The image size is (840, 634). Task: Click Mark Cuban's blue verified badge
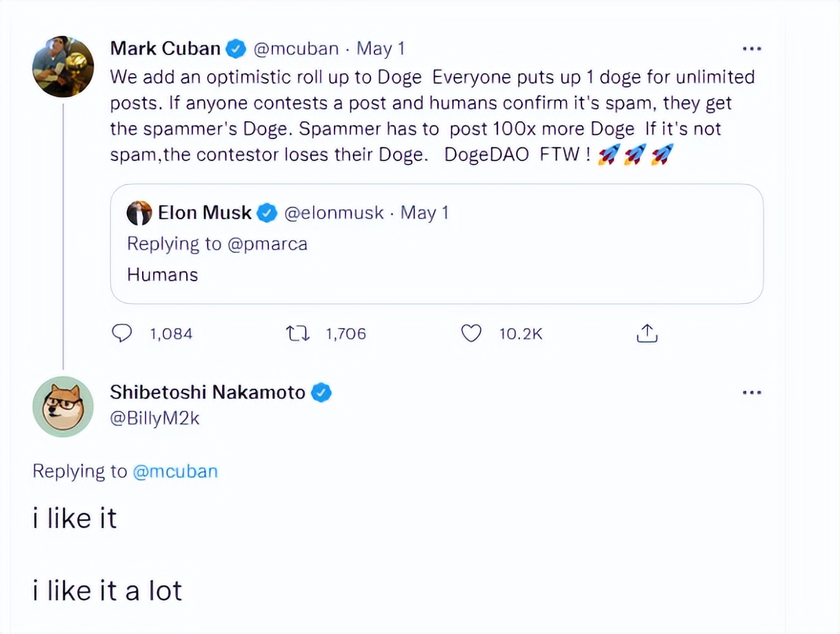point(237,49)
